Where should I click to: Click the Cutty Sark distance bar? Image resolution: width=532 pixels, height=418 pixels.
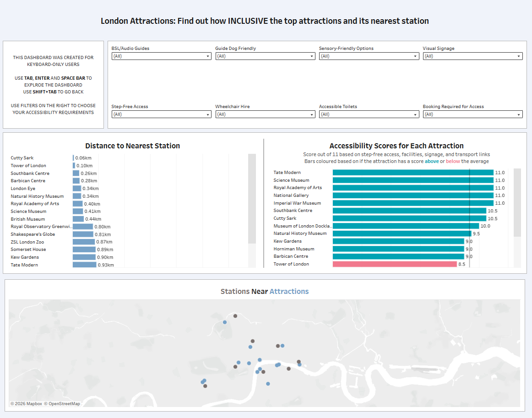coord(73,158)
